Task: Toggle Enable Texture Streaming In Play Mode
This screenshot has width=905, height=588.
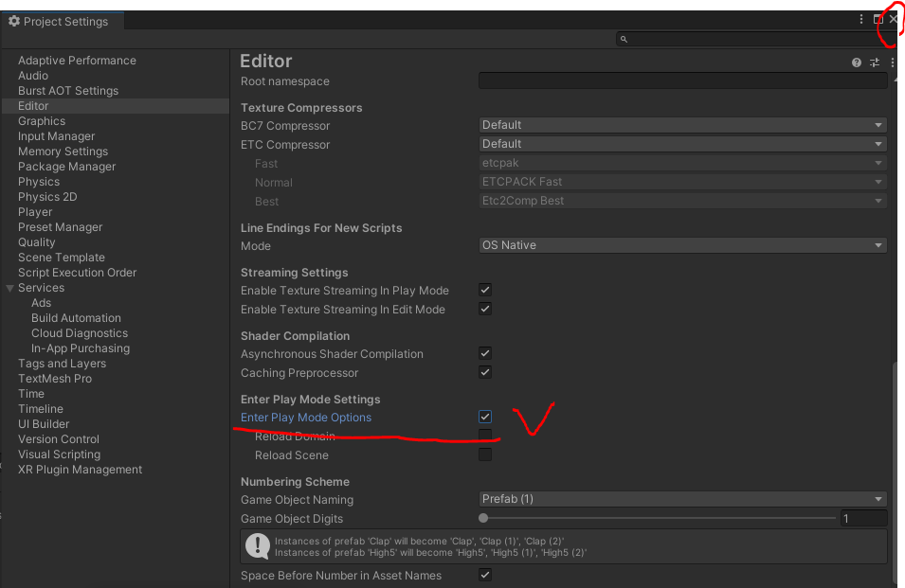Action: 485,291
